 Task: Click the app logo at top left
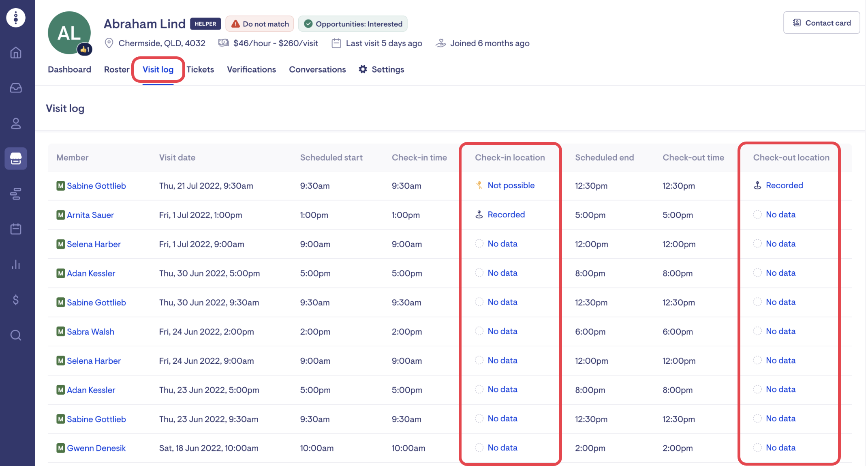point(16,17)
